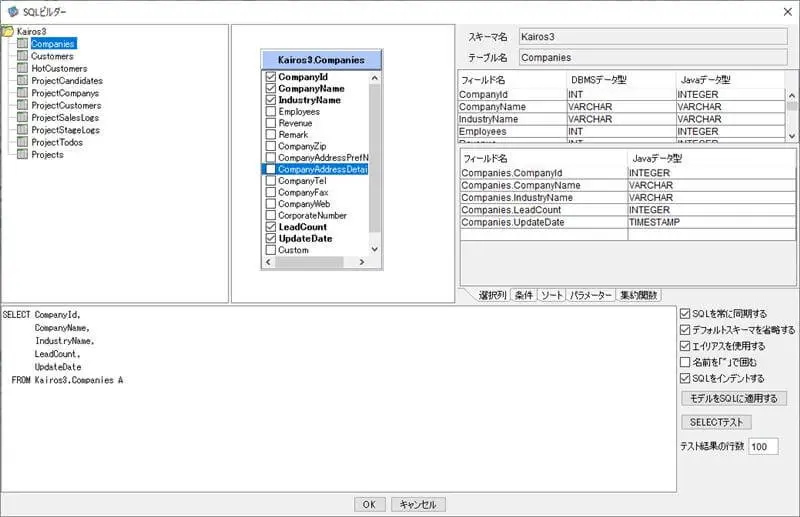Click column list scroll right arrow
Screen dimensions: 800x517
point(362,262)
